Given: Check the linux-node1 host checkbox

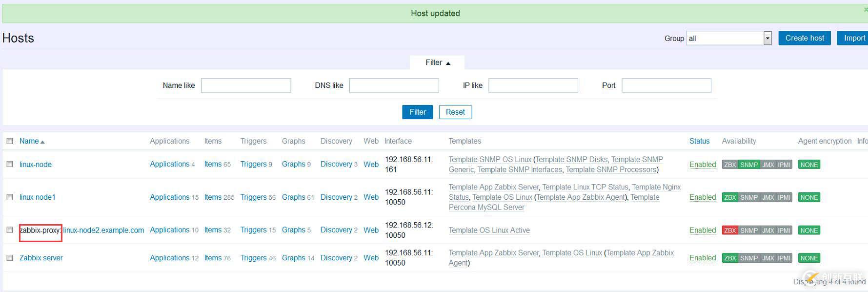Looking at the screenshot, I should coord(10,197).
